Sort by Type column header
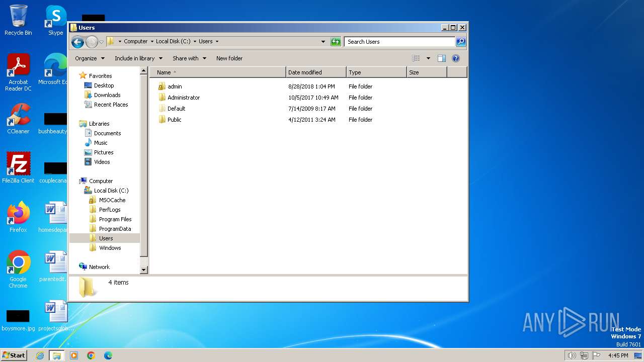The height and width of the screenshot is (362, 644). pos(376,72)
